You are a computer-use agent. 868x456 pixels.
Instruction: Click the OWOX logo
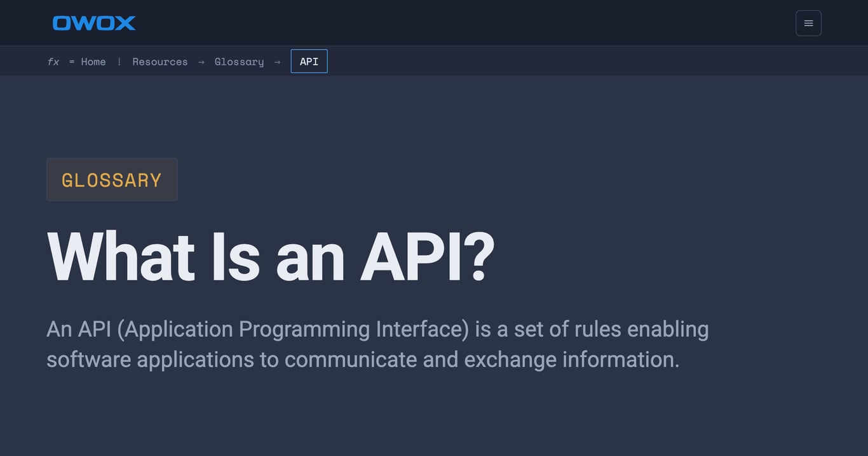[x=94, y=23]
